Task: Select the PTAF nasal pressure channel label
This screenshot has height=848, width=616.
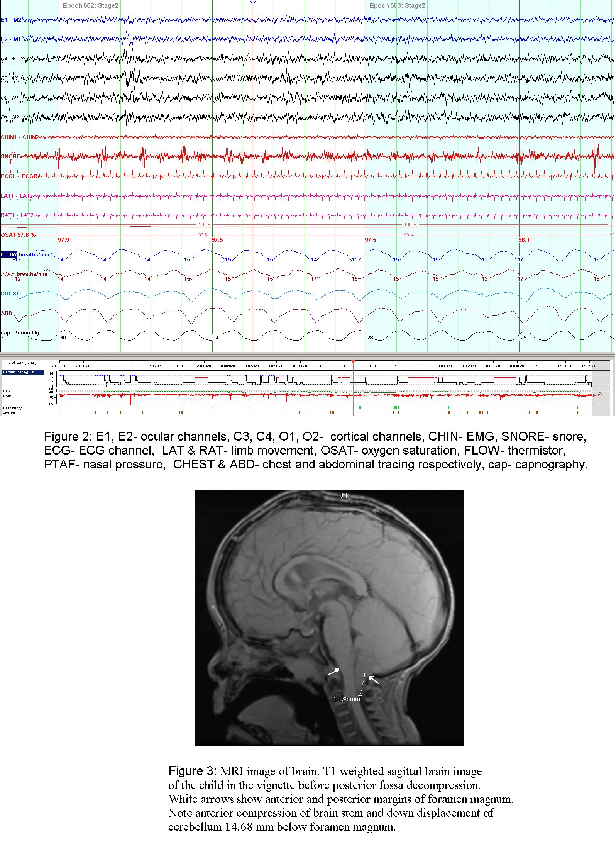Action: (x=7, y=274)
